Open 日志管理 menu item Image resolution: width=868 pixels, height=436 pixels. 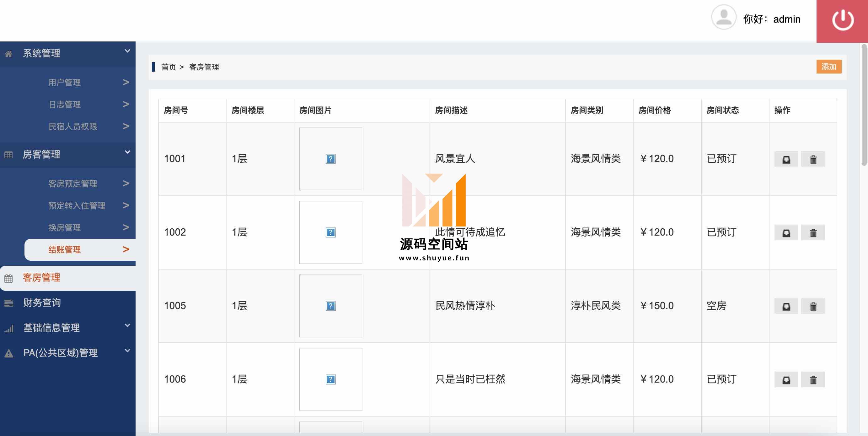pyautogui.click(x=64, y=105)
